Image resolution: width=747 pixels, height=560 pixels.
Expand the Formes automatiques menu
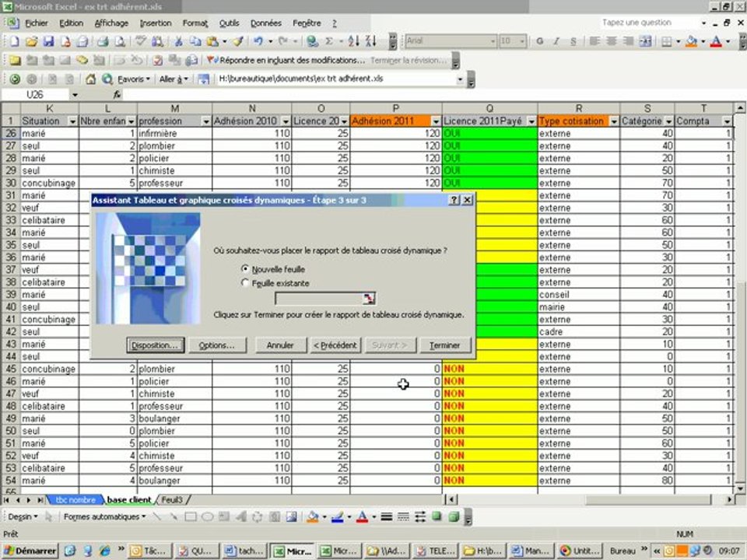pos(104,516)
